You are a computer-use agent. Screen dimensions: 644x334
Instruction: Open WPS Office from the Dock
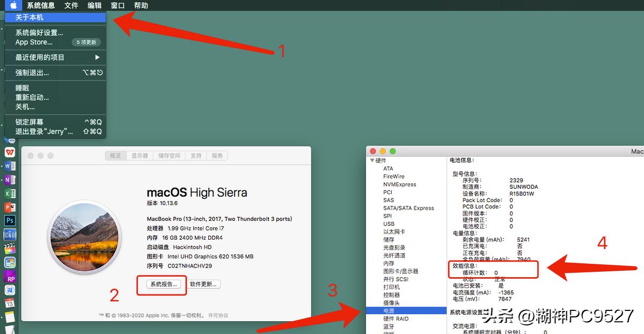[10, 151]
